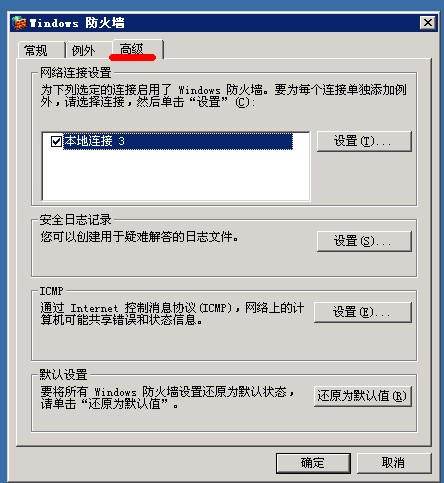Confirm with the 确定 button
This screenshot has width=444, height=483.
pyautogui.click(x=313, y=463)
